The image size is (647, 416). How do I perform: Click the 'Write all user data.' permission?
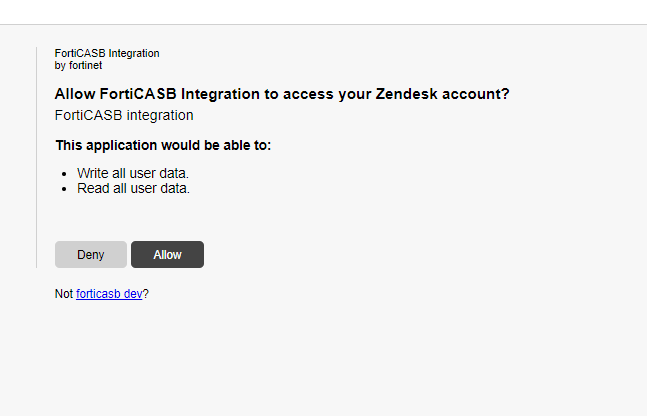pos(133,173)
